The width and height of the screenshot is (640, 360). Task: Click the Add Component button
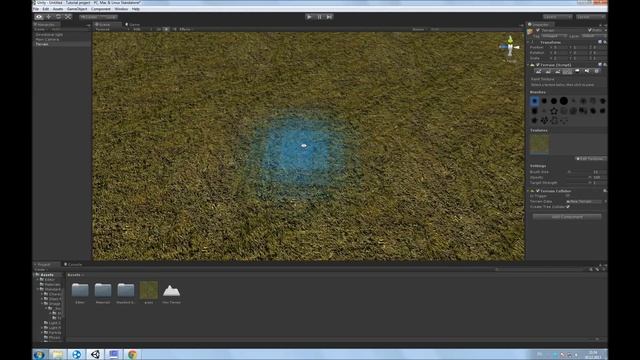pyautogui.click(x=567, y=217)
